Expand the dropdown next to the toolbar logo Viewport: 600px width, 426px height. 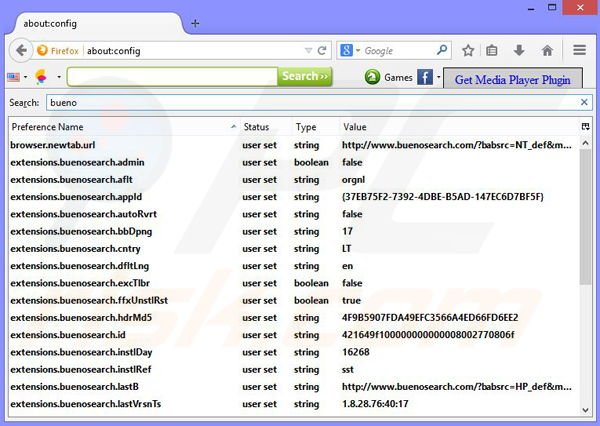click(59, 77)
